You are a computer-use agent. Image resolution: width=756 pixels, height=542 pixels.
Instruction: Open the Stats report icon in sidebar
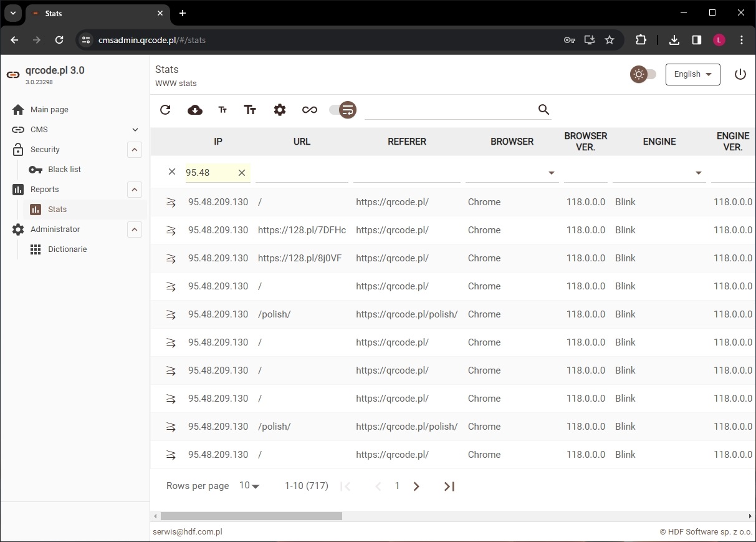click(x=37, y=209)
